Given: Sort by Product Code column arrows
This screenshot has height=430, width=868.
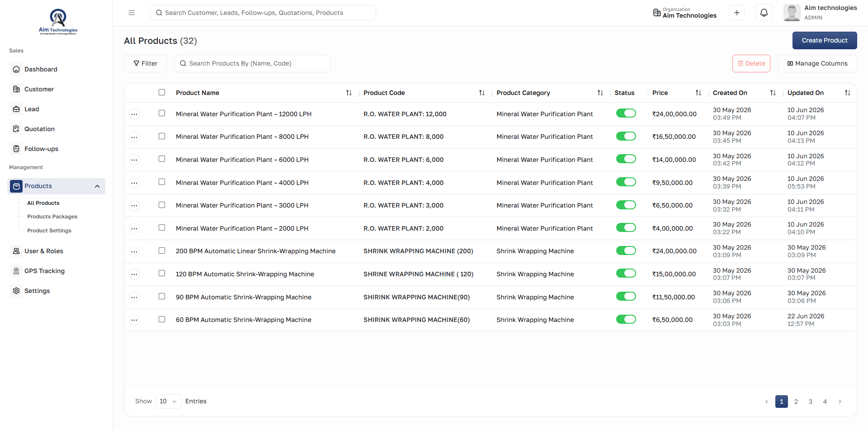Looking at the screenshot, I should pyautogui.click(x=482, y=93).
